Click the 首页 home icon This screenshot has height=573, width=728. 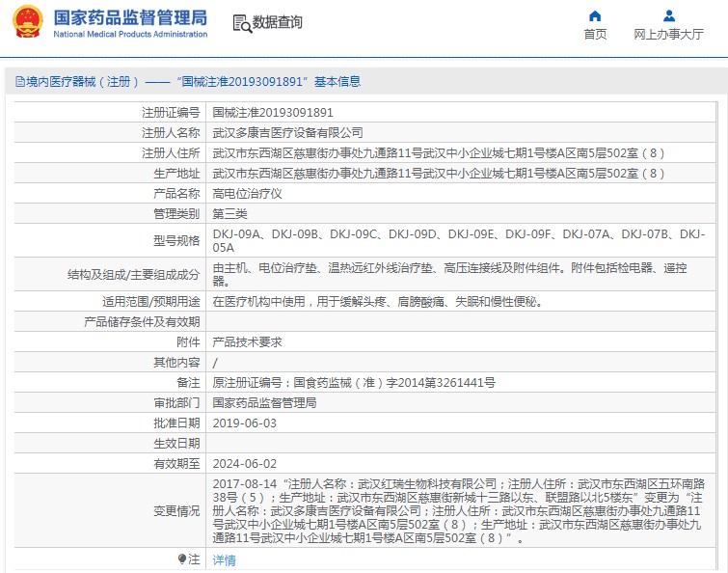(595, 15)
